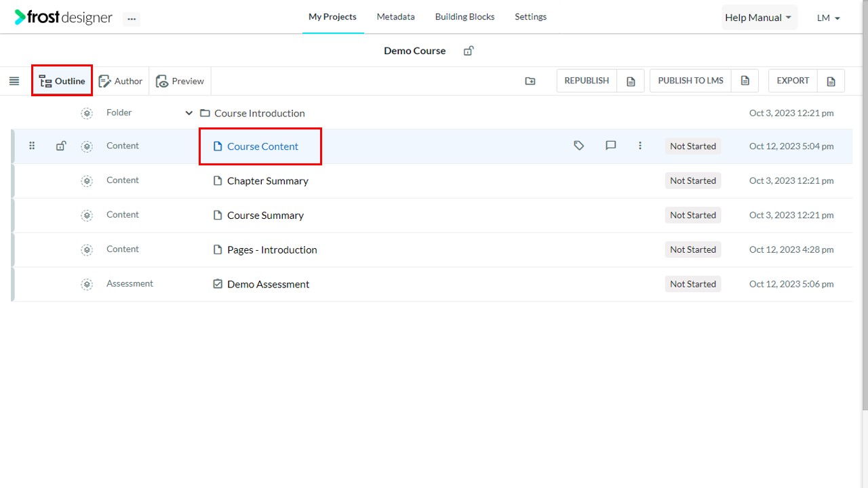Switch to the Author view tab

[x=121, y=81]
